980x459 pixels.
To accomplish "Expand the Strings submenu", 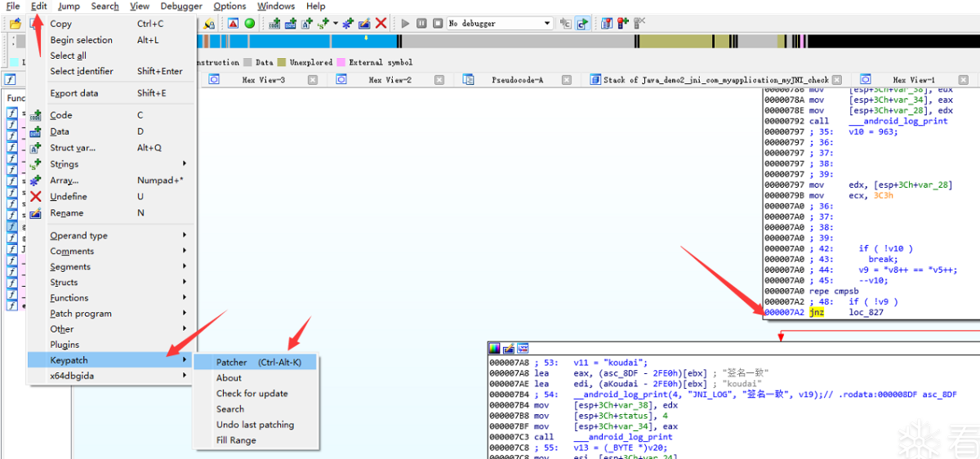I will [111, 164].
